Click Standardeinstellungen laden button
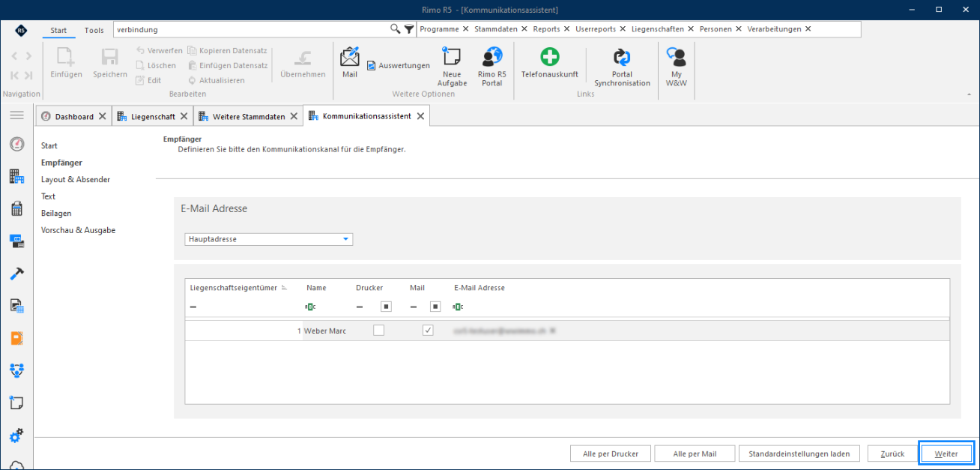 click(801, 454)
